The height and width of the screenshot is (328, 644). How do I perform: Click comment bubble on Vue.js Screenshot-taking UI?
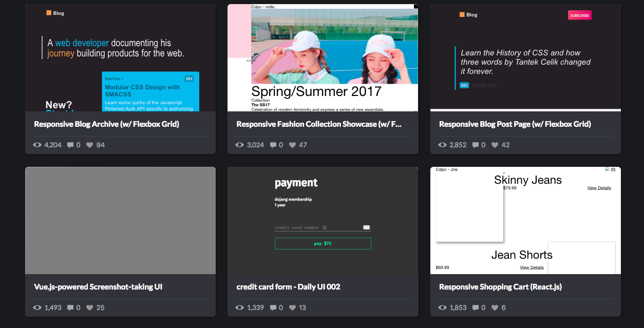pyautogui.click(x=70, y=308)
